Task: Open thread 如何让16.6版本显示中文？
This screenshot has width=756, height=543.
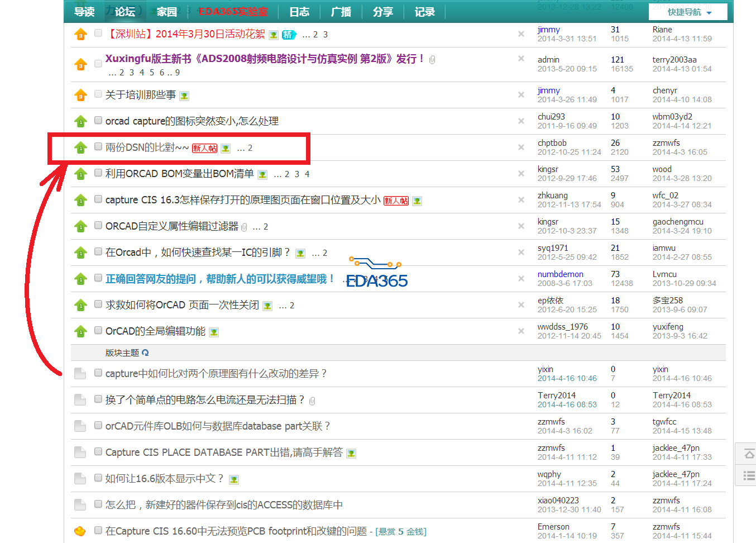Action: point(165,479)
